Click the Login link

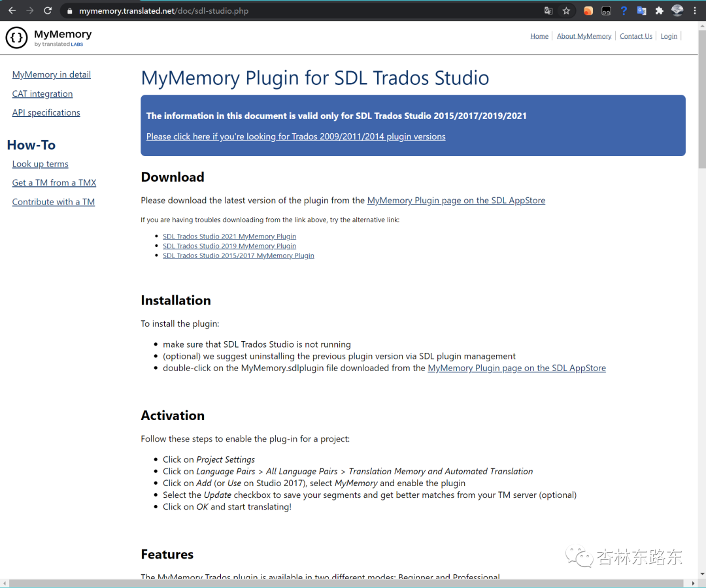(669, 36)
